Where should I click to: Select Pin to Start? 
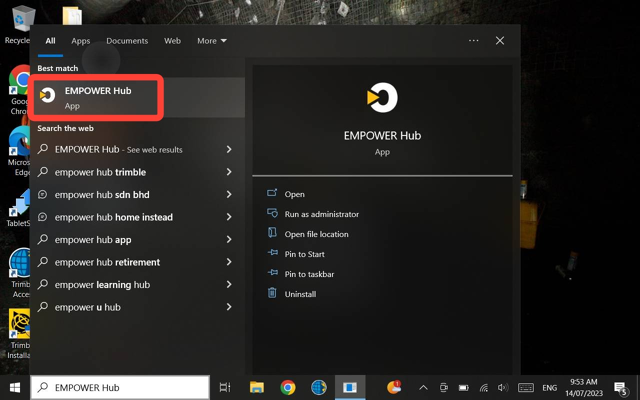[304, 254]
